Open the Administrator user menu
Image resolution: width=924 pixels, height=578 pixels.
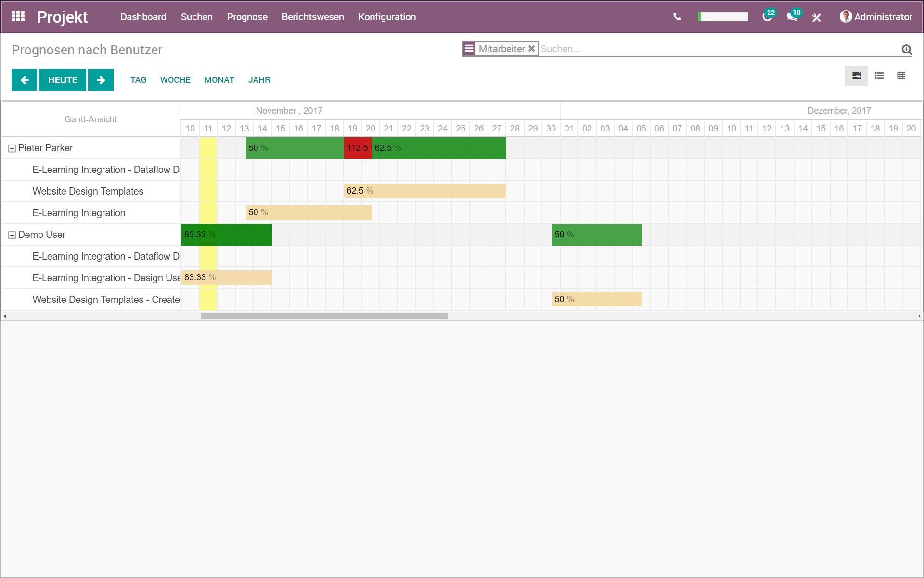[876, 17]
